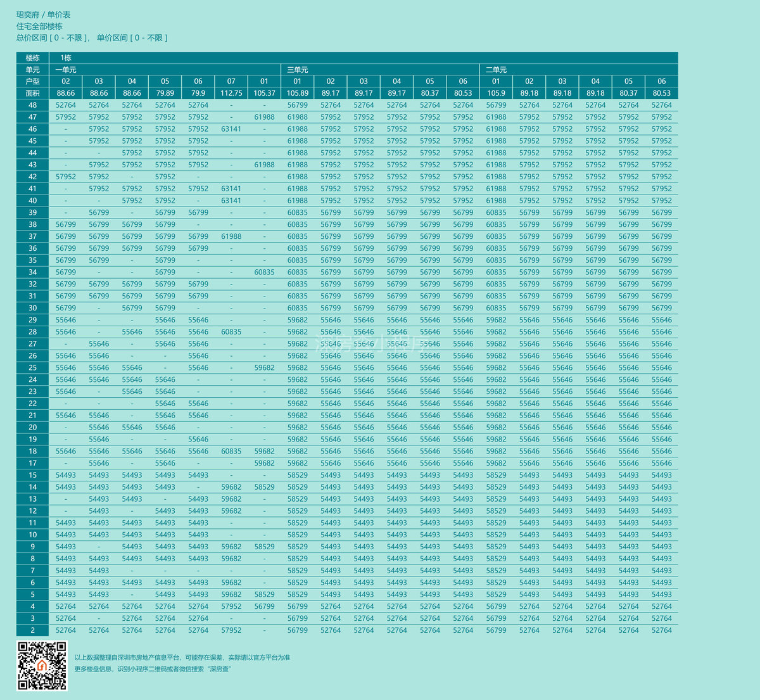760x700 pixels.
Task: Click the area value 79.9
Action: coord(198,93)
